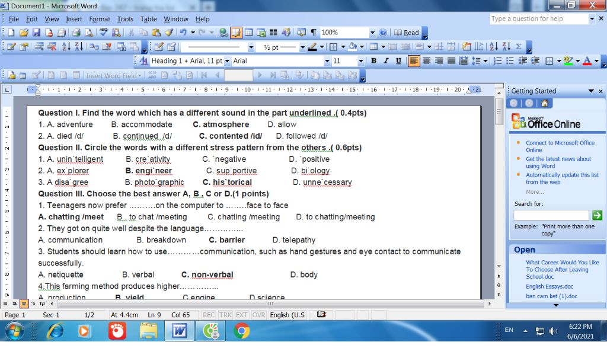Click the Read button
Viewport: 607px width, 364px height.
[x=407, y=33]
